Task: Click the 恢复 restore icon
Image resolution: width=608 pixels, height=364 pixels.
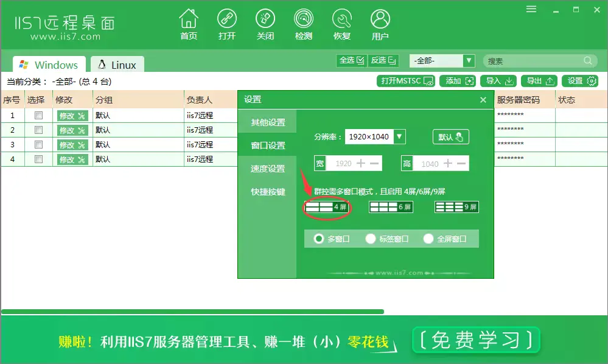Action: point(342,24)
